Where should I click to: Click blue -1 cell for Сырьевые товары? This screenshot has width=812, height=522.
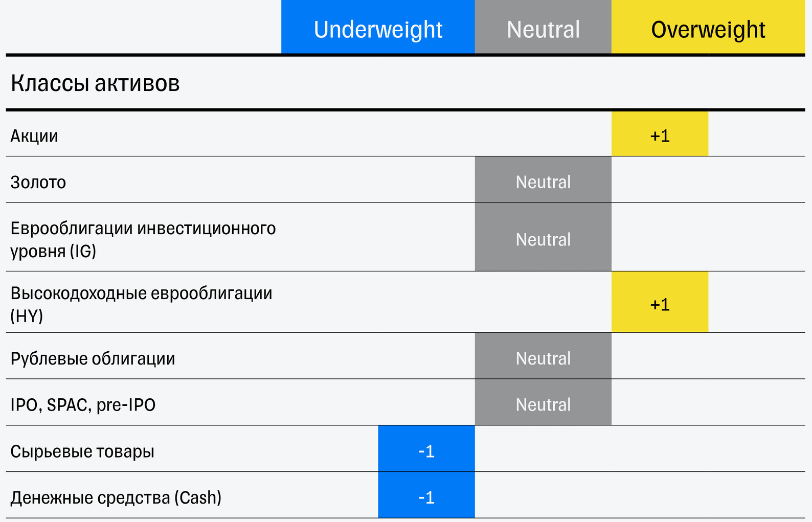point(426,451)
